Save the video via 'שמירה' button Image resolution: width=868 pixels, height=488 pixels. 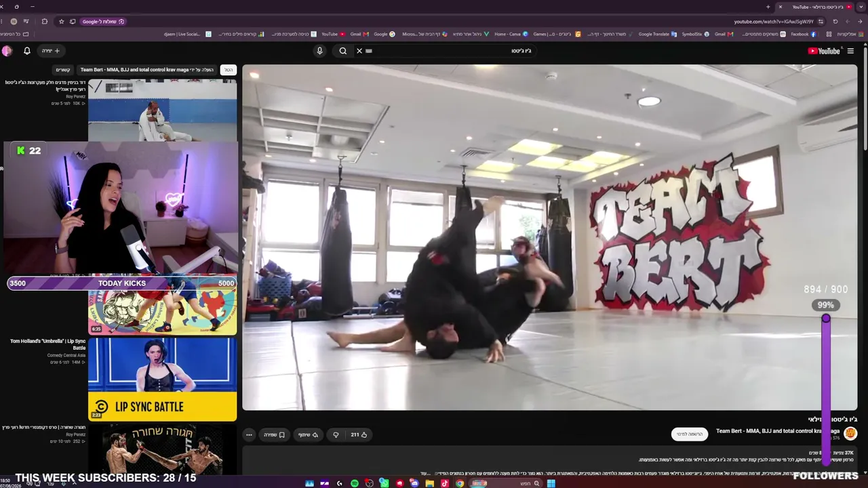[x=274, y=434]
